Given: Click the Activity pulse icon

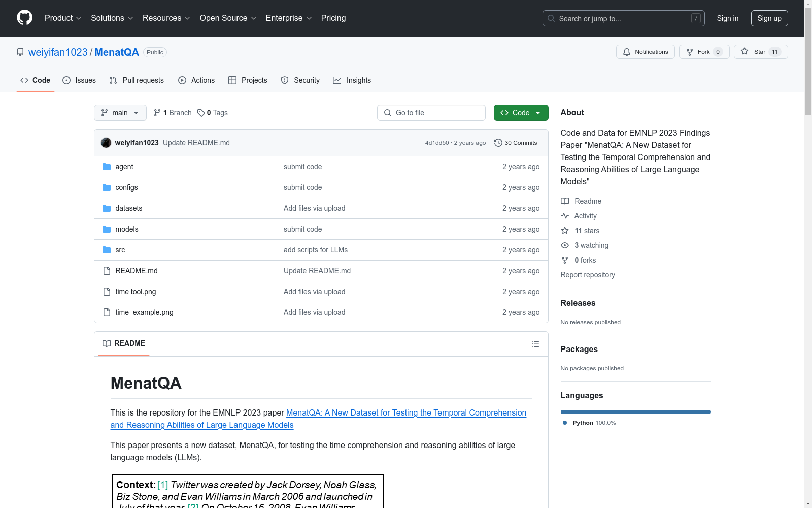Looking at the screenshot, I should pos(565,216).
